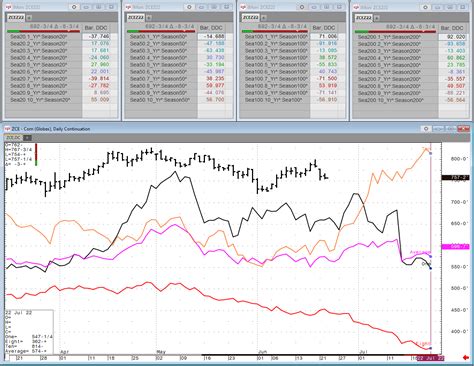This screenshot has width=474, height=366.
Task: Click the green-red range bar in Sea100 window
Action: pos(274,31)
